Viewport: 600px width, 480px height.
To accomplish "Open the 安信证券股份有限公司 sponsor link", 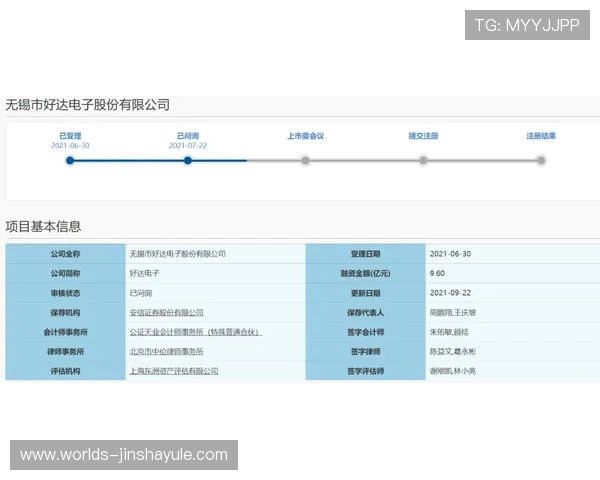I will [166, 313].
